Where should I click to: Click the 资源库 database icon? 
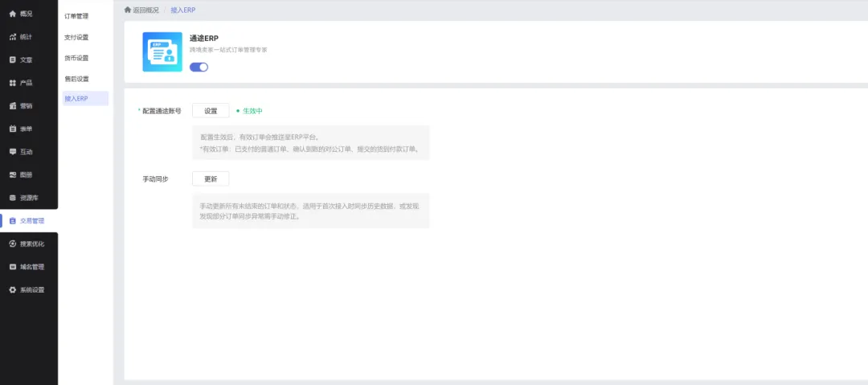tap(13, 198)
